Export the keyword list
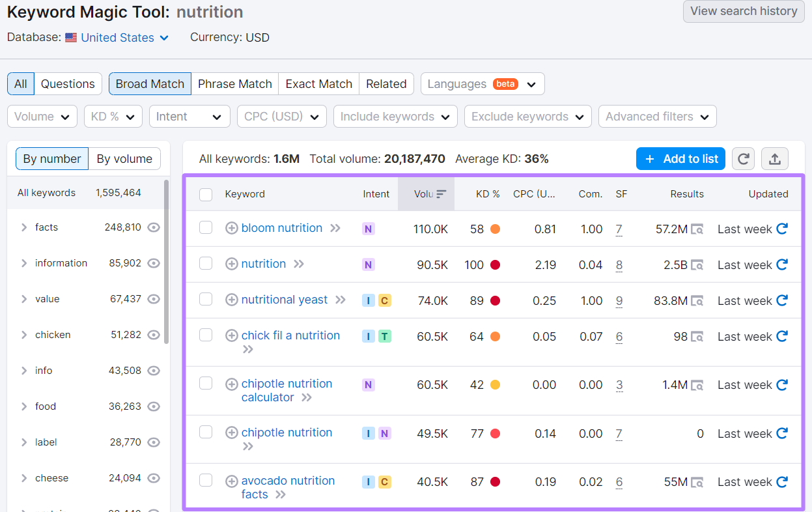Viewport: 812px width, 512px height. point(774,158)
